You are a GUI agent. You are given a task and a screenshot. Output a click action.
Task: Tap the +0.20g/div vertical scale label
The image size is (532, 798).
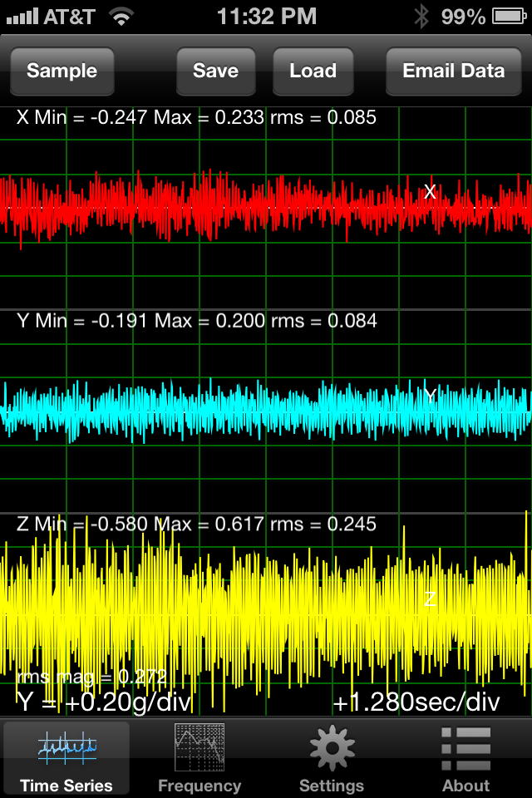tap(105, 703)
